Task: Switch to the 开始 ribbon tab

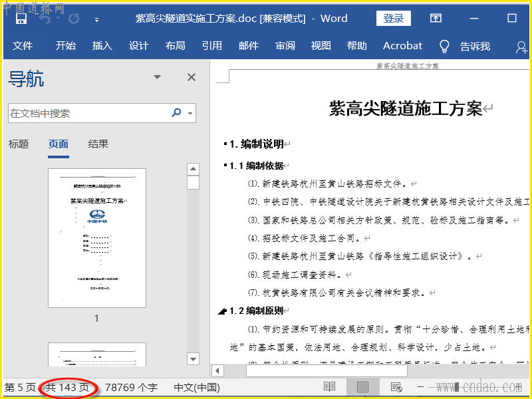Action: pyautogui.click(x=65, y=46)
